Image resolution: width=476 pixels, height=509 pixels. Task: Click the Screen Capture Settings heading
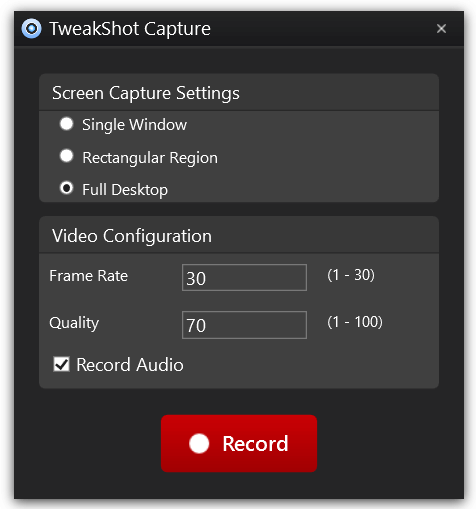coord(146,93)
